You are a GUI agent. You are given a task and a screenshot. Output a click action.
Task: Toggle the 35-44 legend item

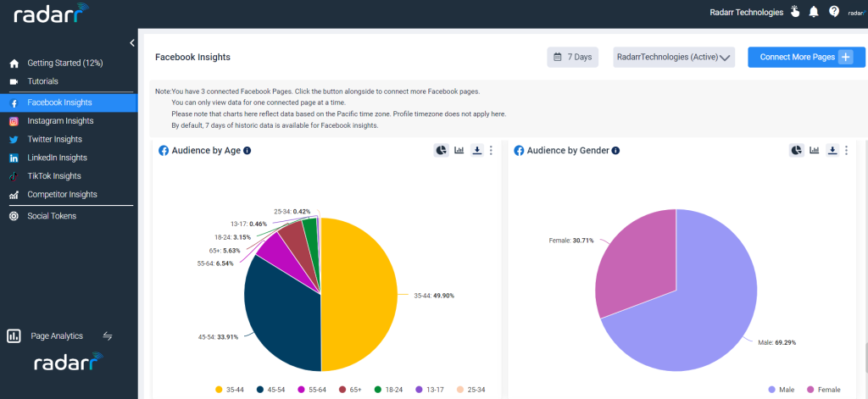231,390
